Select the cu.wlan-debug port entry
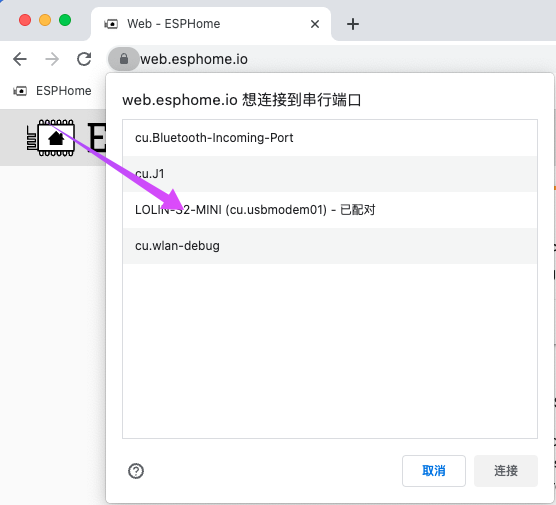 330,246
